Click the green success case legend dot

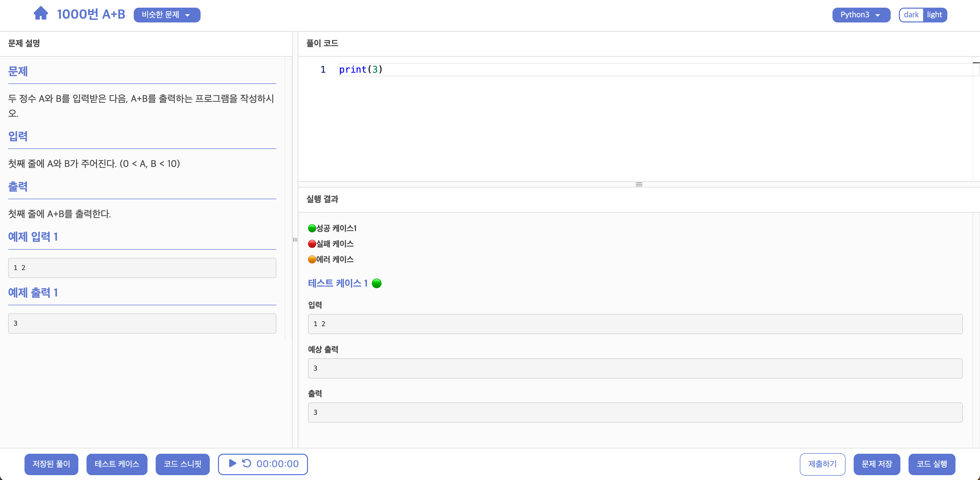click(312, 229)
